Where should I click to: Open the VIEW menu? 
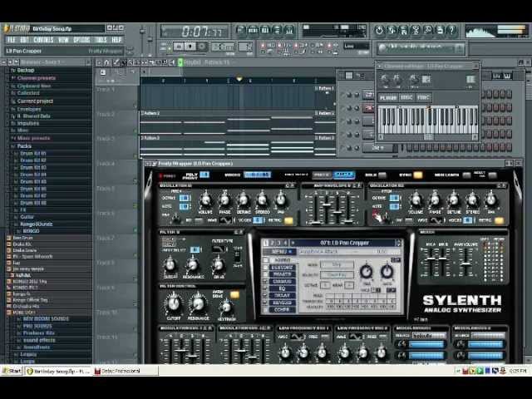tap(63, 40)
